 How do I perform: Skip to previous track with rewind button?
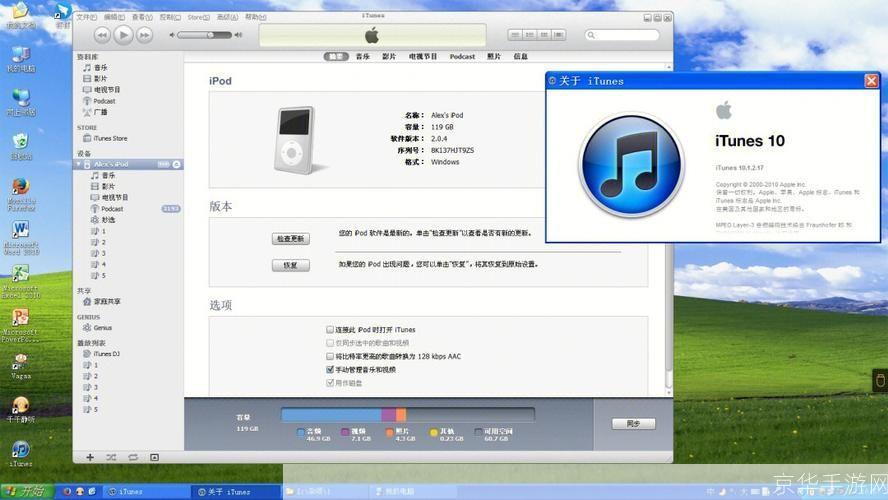(x=102, y=36)
